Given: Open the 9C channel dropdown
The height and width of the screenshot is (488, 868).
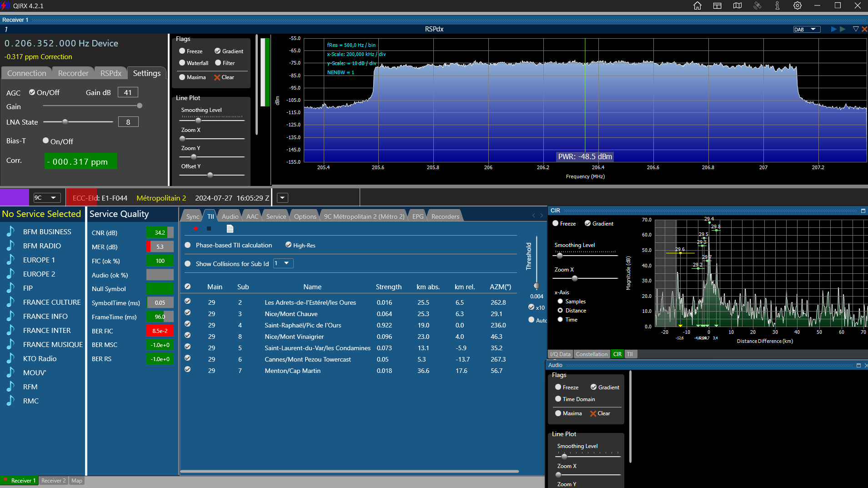Looking at the screenshot, I should pos(47,198).
